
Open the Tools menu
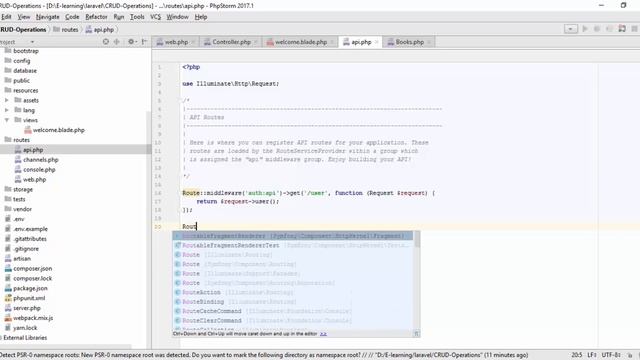[x=137, y=17]
